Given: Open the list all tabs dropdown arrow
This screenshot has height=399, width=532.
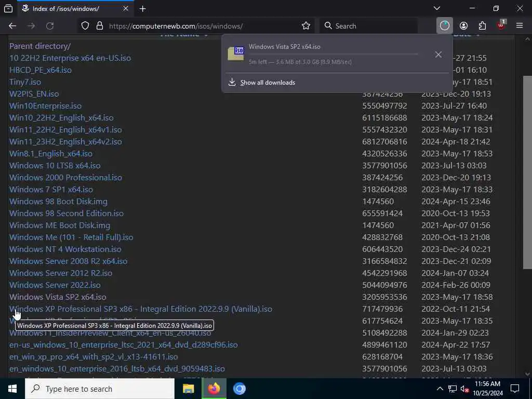Looking at the screenshot, I should click(x=437, y=8).
